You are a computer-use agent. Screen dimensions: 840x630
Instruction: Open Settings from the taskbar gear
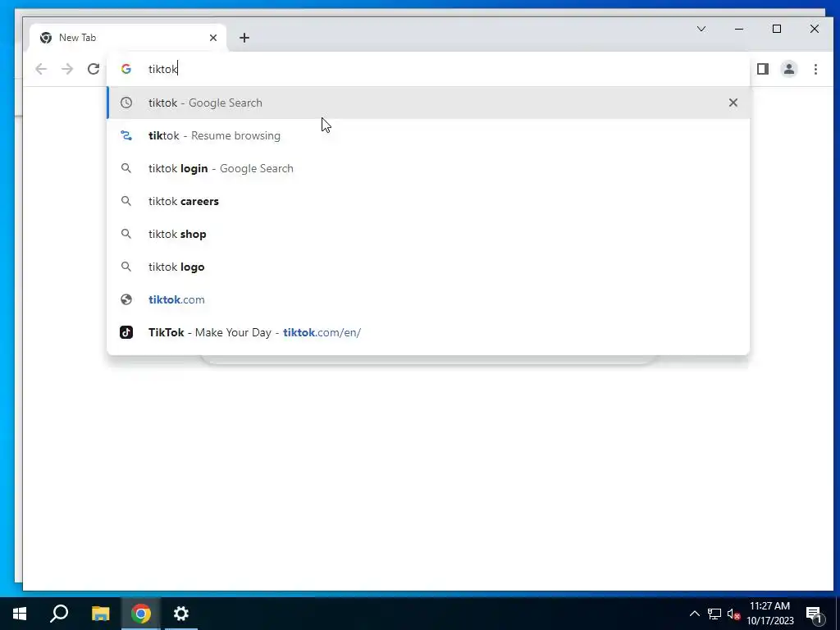pos(181,614)
